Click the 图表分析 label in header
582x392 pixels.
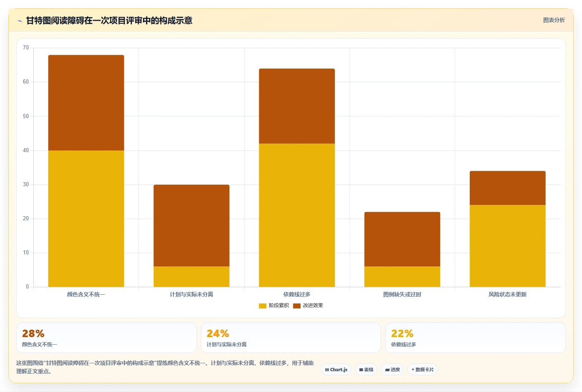coord(554,20)
